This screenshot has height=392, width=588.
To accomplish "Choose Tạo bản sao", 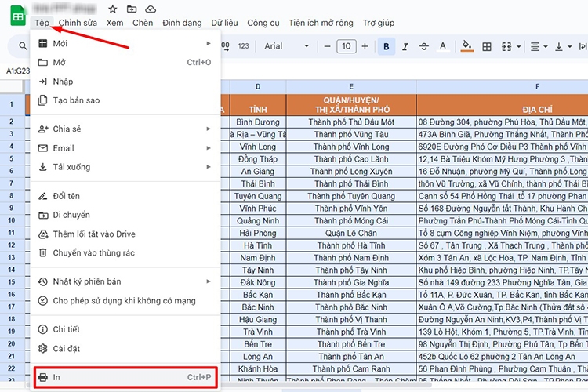I will (x=125, y=100).
